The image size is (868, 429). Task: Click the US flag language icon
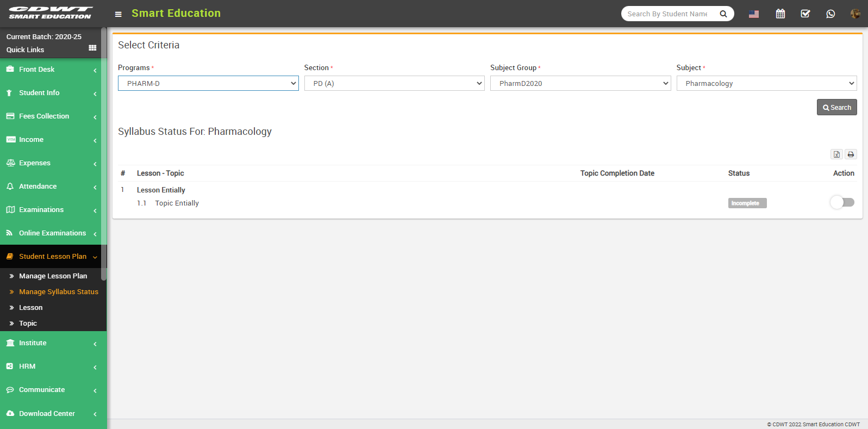(753, 14)
